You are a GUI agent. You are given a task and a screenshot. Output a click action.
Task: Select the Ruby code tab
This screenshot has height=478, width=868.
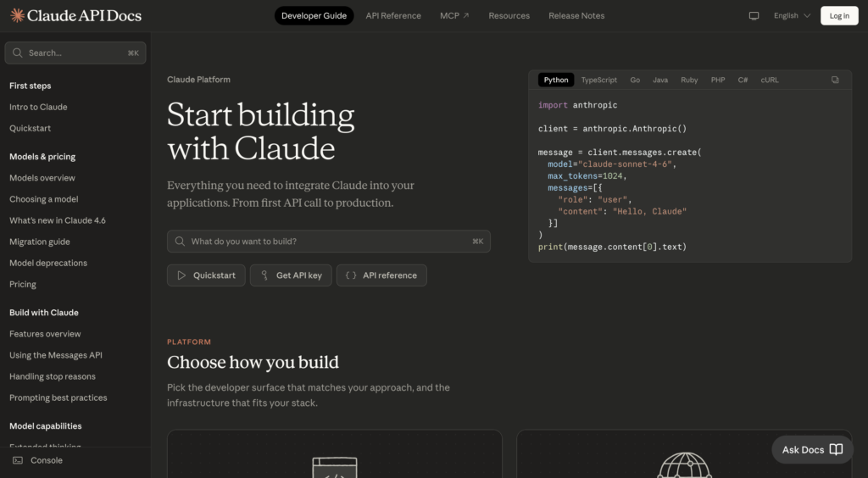click(689, 80)
